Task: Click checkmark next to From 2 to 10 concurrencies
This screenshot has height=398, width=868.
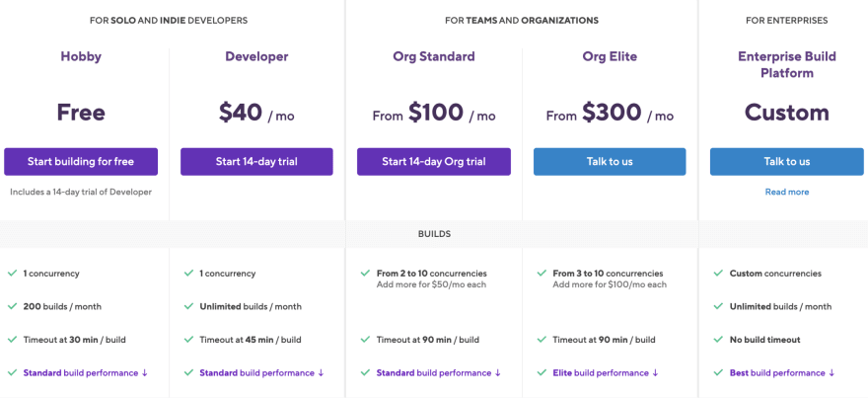Action: click(365, 274)
